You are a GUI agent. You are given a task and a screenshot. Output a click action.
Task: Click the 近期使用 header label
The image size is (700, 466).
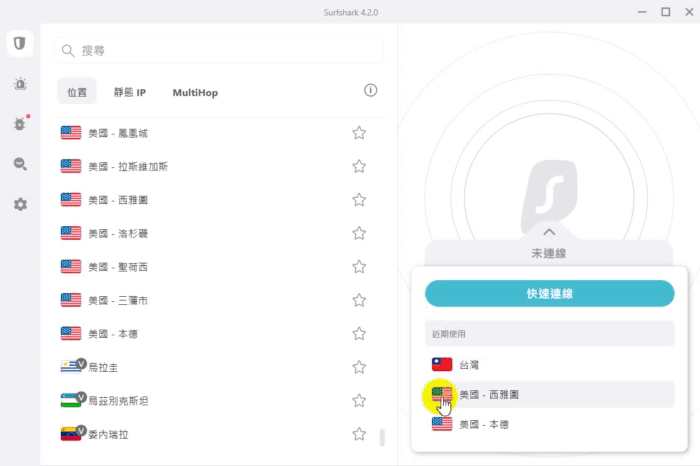(x=449, y=334)
